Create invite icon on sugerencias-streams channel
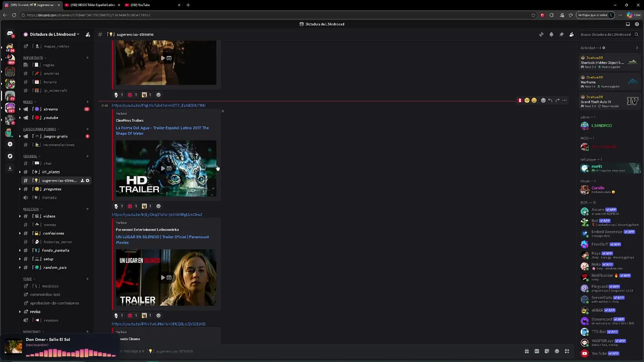Image resolution: width=644 pixels, height=362 pixels. click(82, 180)
